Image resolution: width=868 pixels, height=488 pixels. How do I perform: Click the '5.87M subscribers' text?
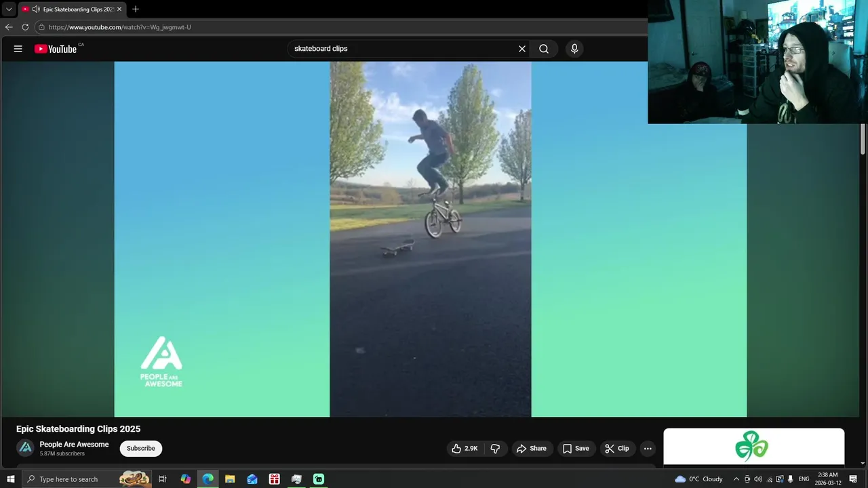coord(62,453)
